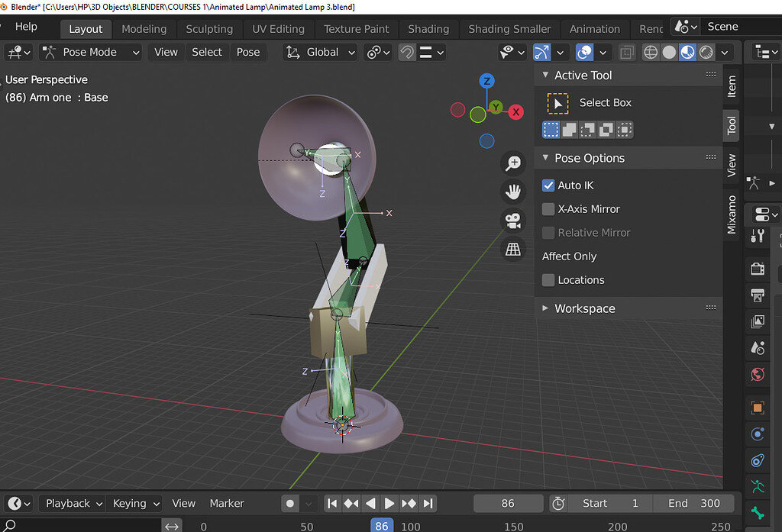The height and width of the screenshot is (532, 782).
Task: Open the Pose Mode dropdown
Action: pyautogui.click(x=90, y=52)
